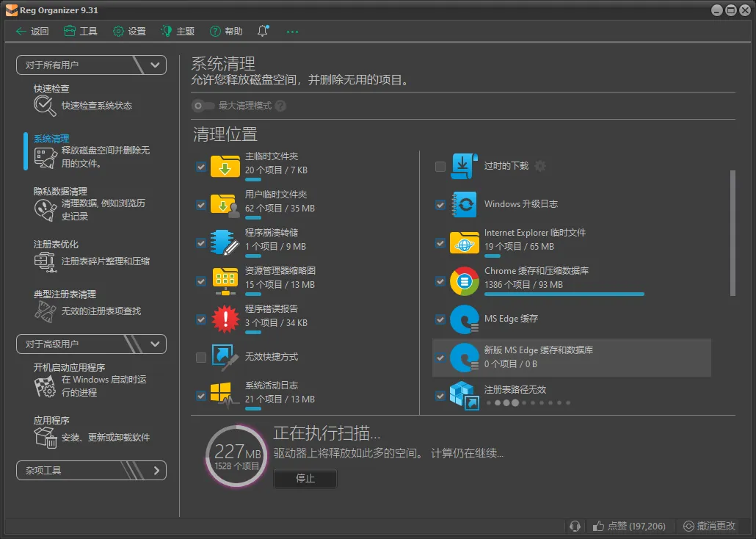756x539 pixels.
Task: Open the 主题 menu
Action: [x=178, y=32]
